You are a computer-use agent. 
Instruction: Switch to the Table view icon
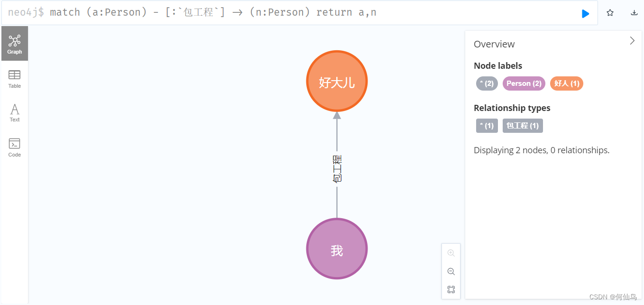(14, 77)
